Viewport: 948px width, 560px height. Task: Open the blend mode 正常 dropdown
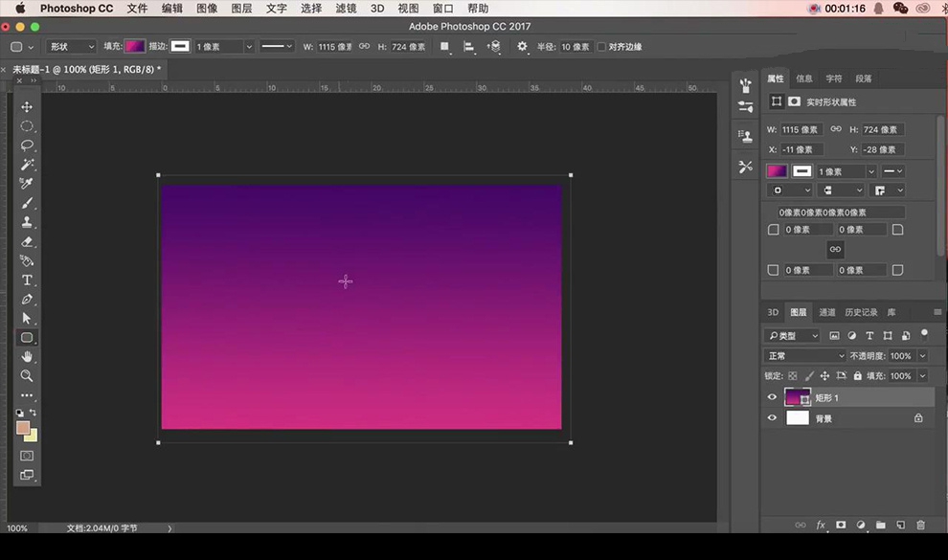(805, 356)
